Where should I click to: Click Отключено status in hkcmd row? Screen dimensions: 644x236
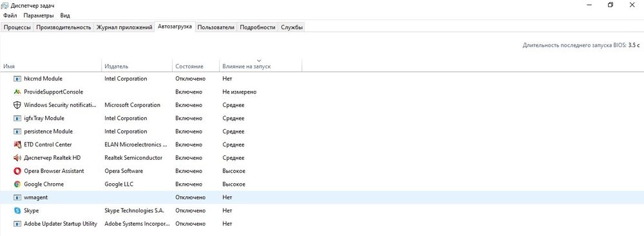190,79
